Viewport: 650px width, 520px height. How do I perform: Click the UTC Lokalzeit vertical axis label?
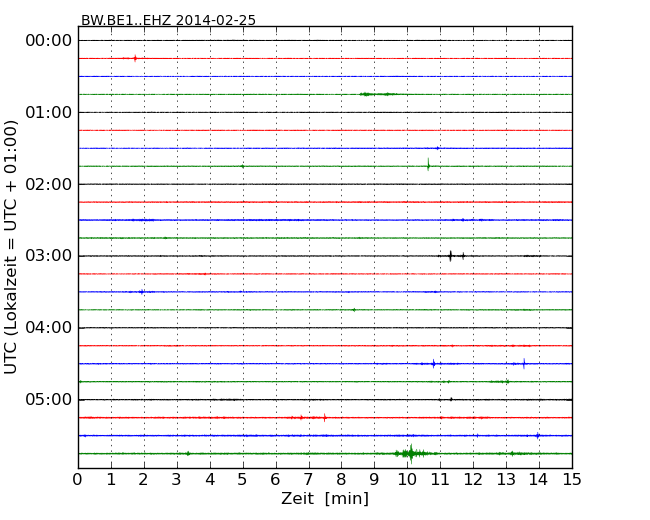pos(11,247)
